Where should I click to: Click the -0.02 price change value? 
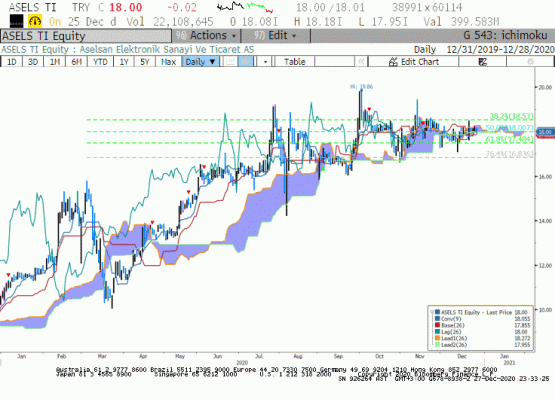pos(182,7)
